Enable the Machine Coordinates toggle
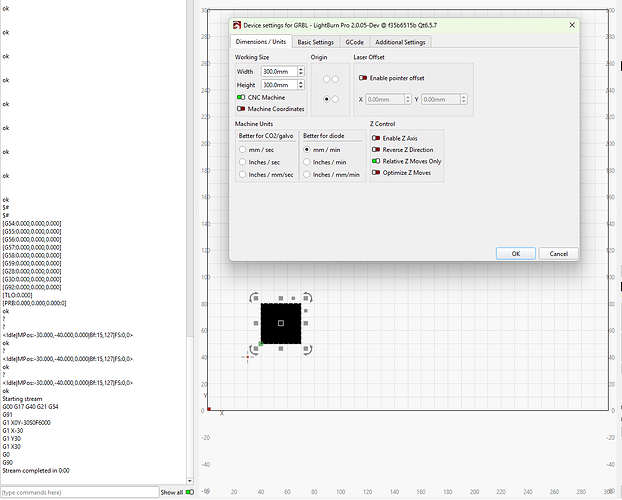 (241, 108)
